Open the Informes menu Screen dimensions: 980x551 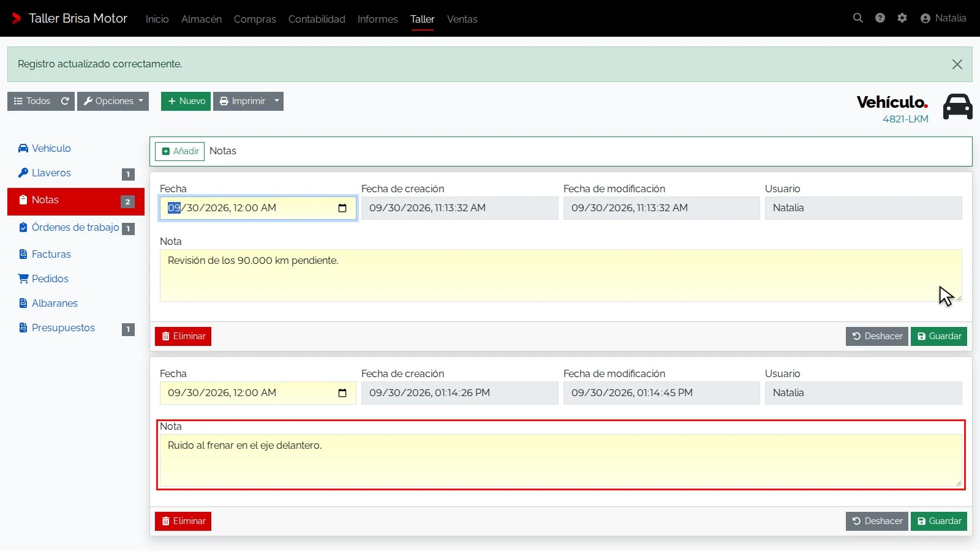(x=378, y=19)
